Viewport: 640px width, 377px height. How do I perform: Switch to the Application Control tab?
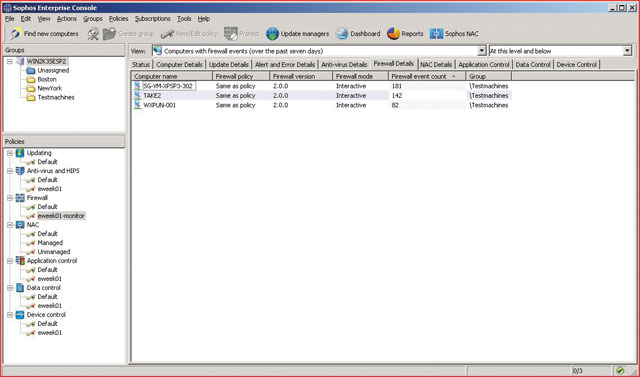[x=484, y=64]
